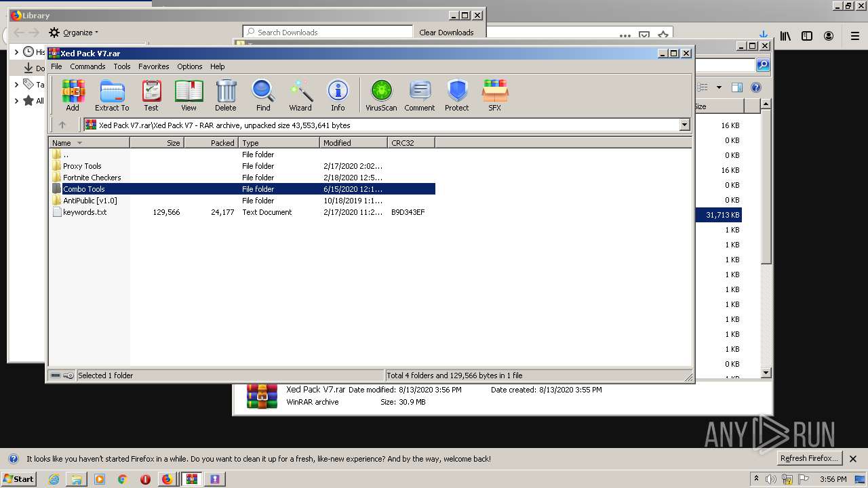Screen dimensions: 868x488
Task: Expand All Bookmarks tree item in Library
Action: click(x=16, y=101)
